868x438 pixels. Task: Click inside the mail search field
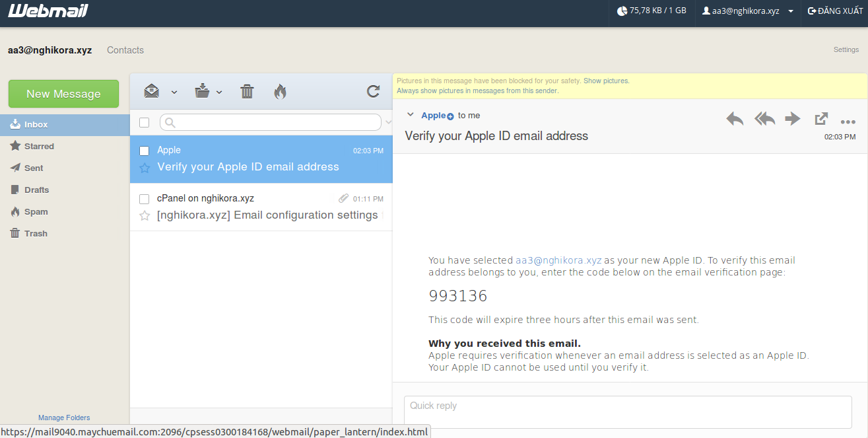pyautogui.click(x=271, y=122)
